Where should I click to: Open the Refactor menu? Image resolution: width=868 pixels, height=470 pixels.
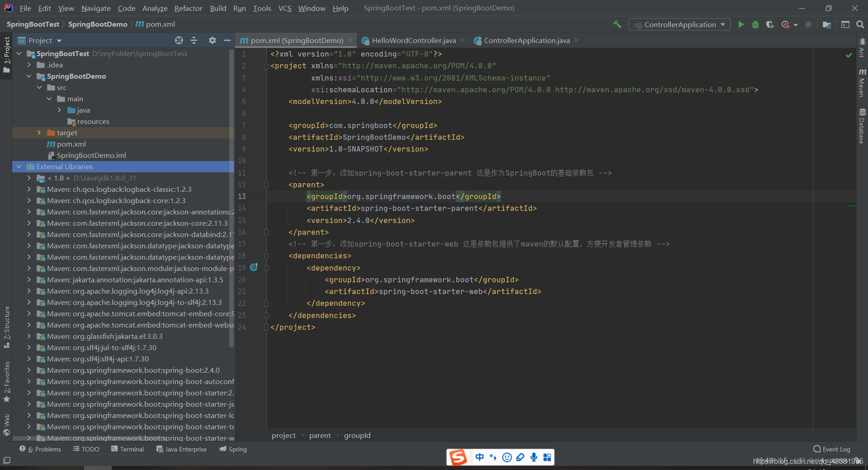coord(188,8)
